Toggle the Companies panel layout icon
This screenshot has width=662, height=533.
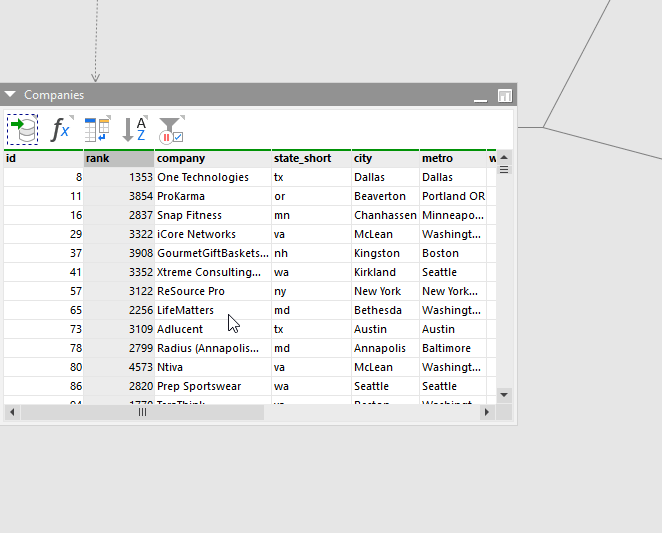[505, 95]
